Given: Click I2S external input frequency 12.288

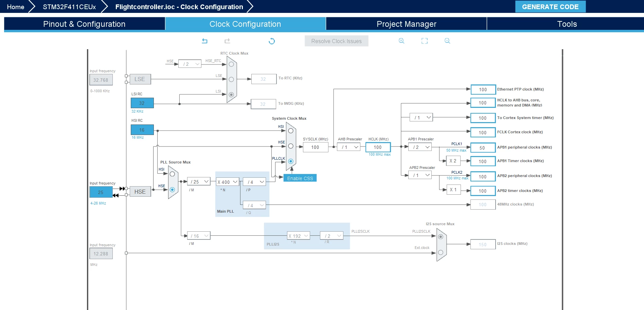Looking at the screenshot, I should (101, 254).
